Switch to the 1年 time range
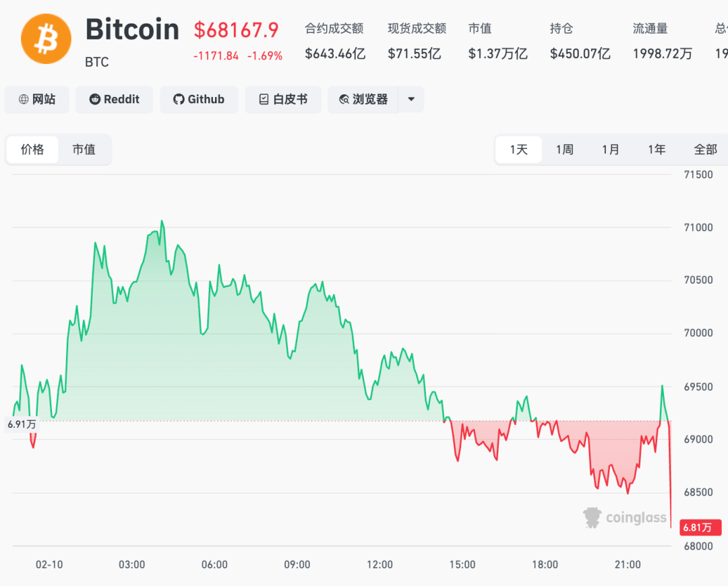The width and height of the screenshot is (728, 586). coord(657,150)
